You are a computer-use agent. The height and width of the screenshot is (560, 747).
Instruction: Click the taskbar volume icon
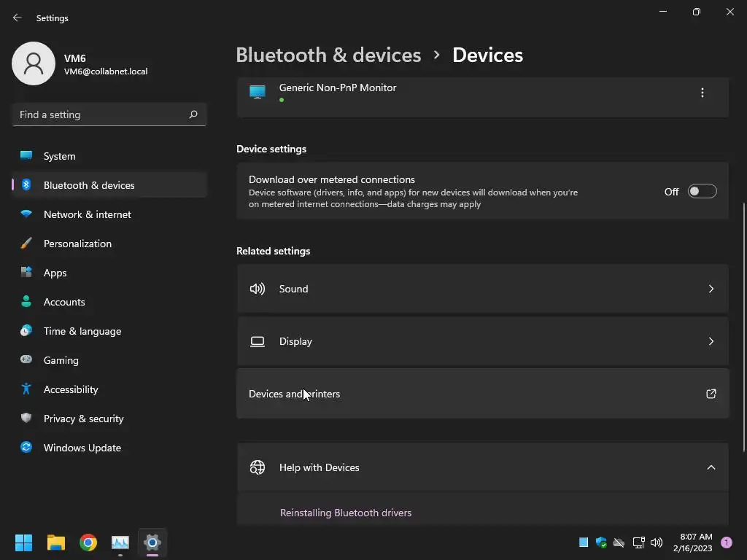click(657, 542)
